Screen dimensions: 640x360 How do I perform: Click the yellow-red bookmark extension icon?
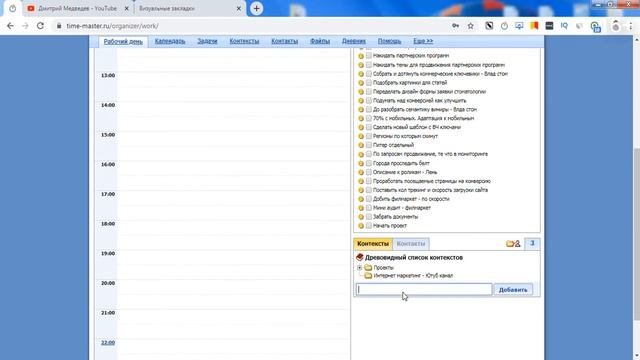click(x=534, y=26)
